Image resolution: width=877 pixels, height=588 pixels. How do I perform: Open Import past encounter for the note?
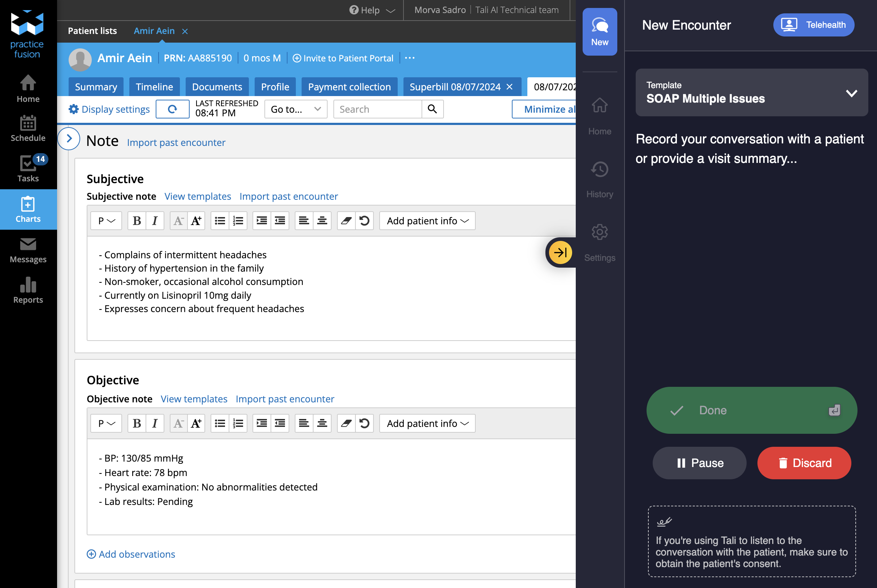176,142
